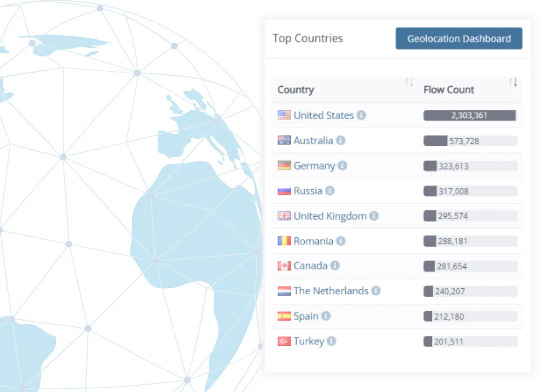Viewport: 551px width, 392px height.
Task: Click the Romania flag icon
Action: click(x=284, y=241)
